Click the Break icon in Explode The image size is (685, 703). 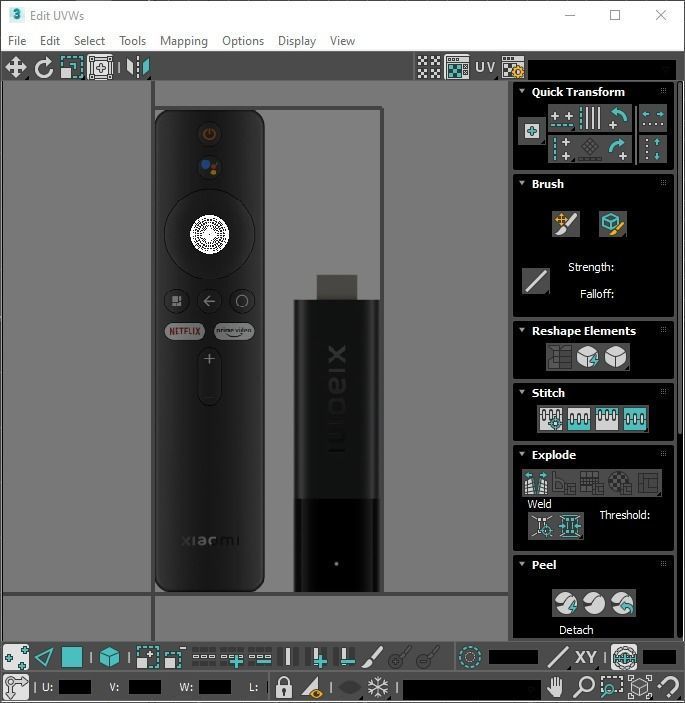(536, 482)
